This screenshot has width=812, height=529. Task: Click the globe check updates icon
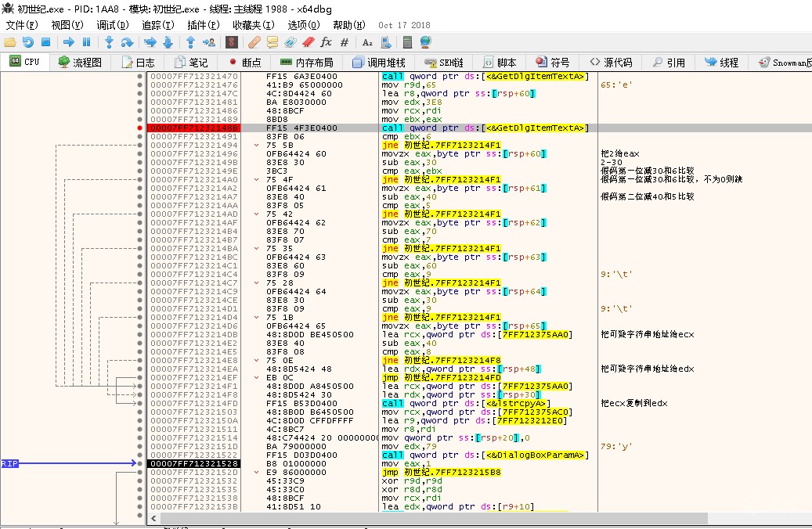pyautogui.click(x=426, y=42)
